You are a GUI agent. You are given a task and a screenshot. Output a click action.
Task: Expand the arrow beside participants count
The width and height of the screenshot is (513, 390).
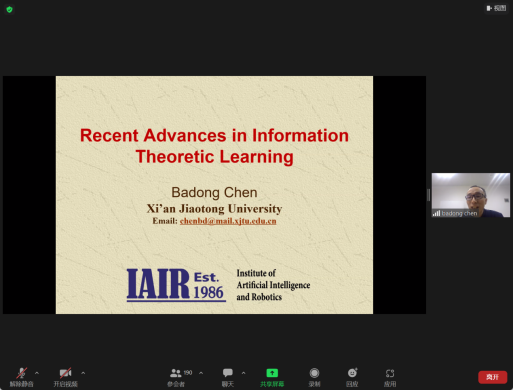[x=201, y=373]
